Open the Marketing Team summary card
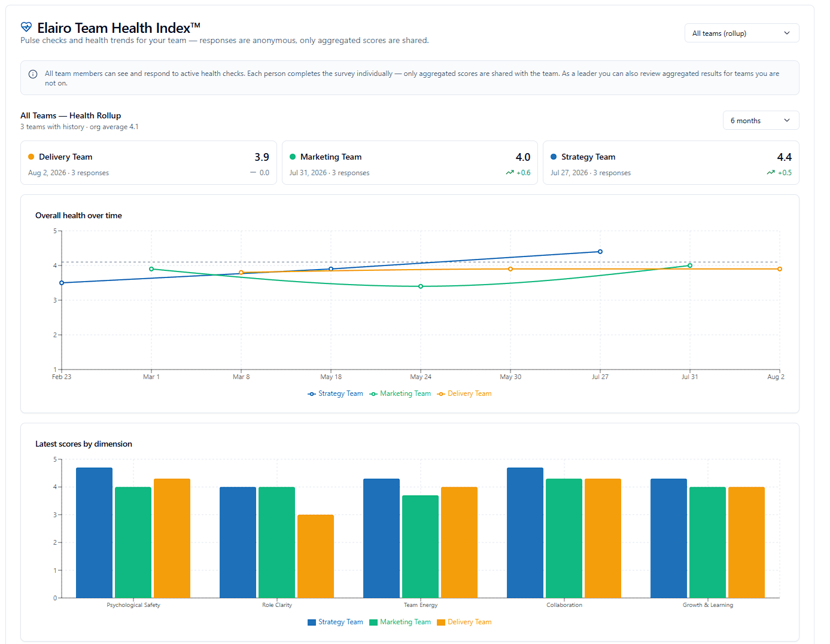 click(410, 163)
